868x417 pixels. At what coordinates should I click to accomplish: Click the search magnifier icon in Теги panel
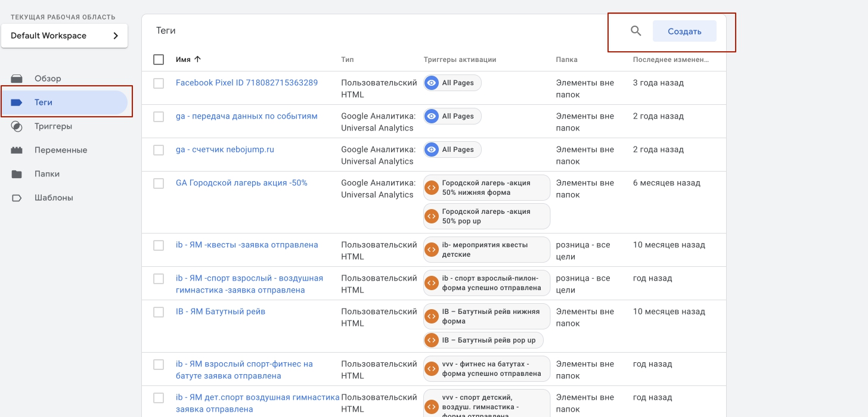point(635,31)
